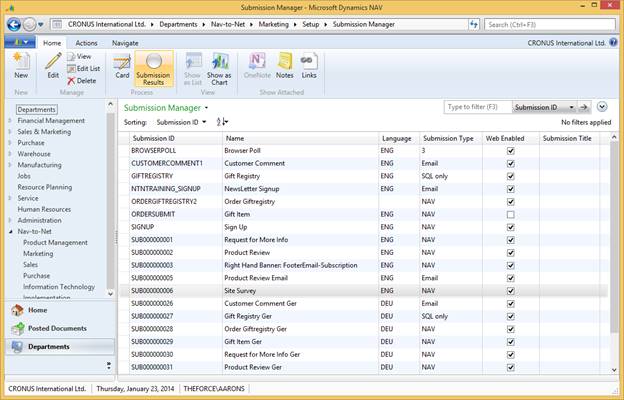Image resolution: width=624 pixels, height=400 pixels.
Task: Open the filter field Submission ID dropdown
Action: point(544,107)
